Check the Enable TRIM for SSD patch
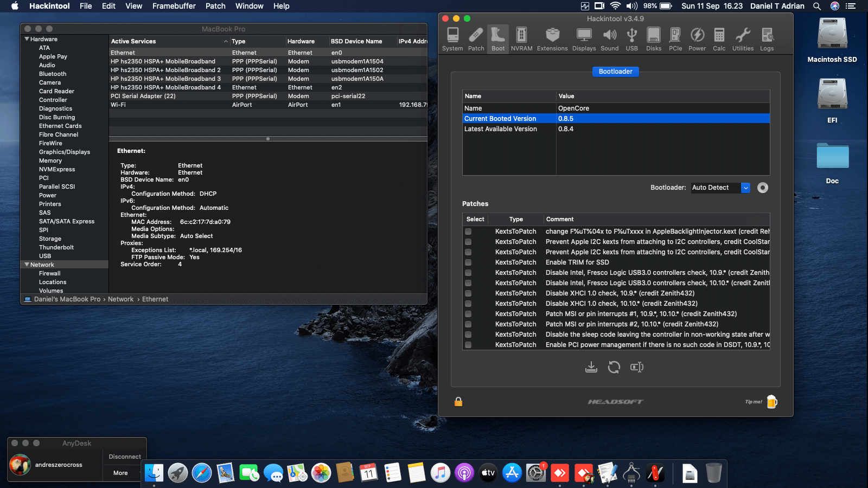This screenshot has width=868, height=488. tap(468, 262)
